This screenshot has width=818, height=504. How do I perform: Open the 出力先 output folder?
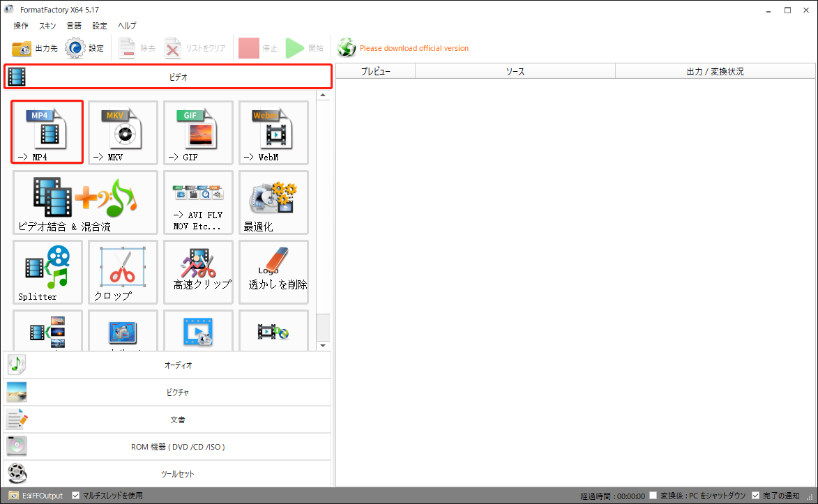pos(34,48)
